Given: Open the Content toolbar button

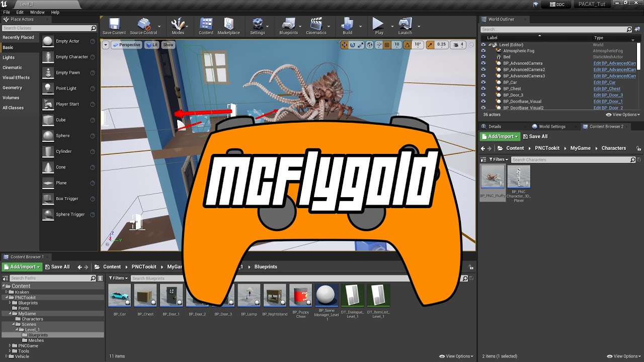Looking at the screenshot, I should tap(206, 26).
